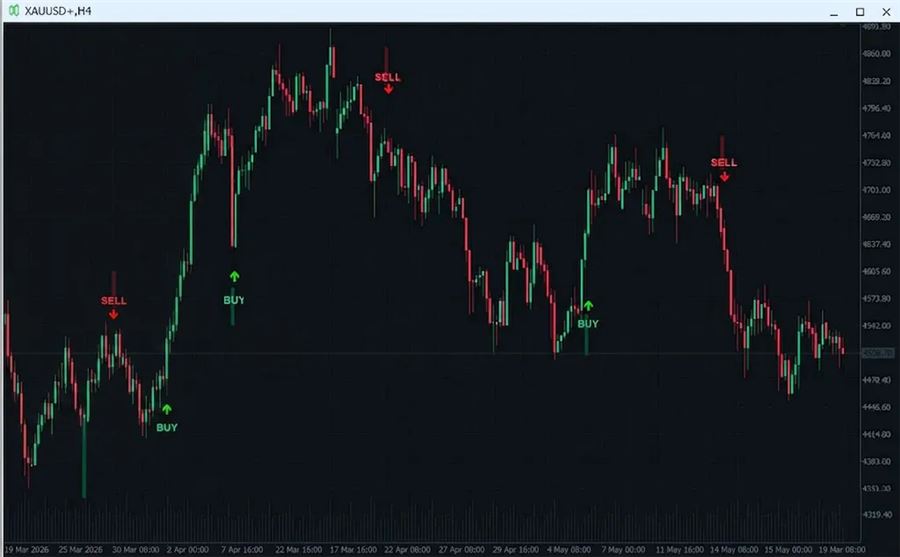Click the 4860.00 level on price axis
The image size is (900, 557).
point(876,53)
